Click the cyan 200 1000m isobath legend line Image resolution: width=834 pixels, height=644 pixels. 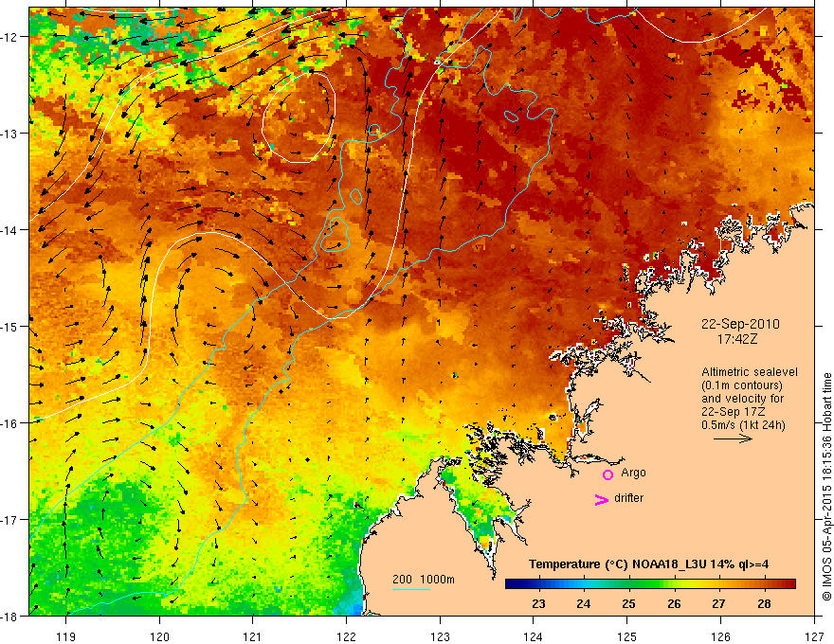point(411,589)
